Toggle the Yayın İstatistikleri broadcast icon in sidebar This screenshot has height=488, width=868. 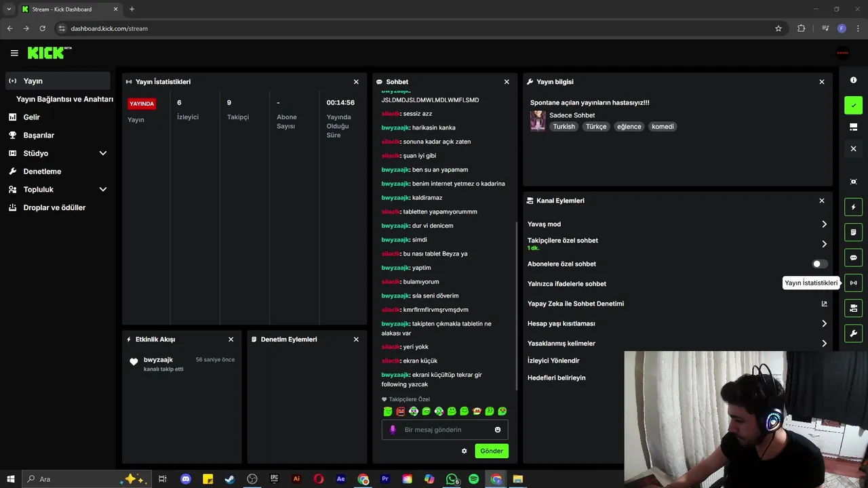click(x=853, y=283)
